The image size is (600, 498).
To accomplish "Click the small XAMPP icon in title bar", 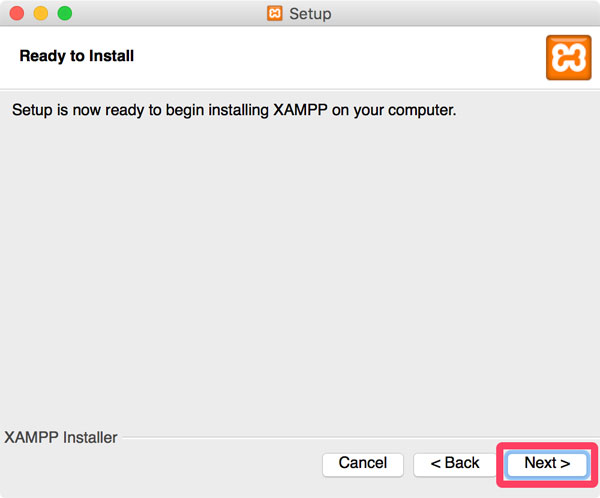I will [274, 13].
